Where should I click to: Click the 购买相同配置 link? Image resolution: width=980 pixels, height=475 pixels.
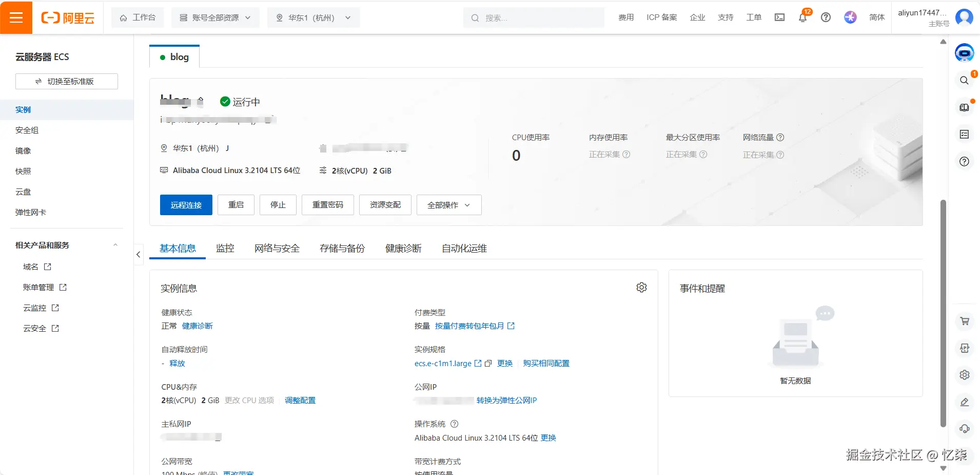(546, 364)
